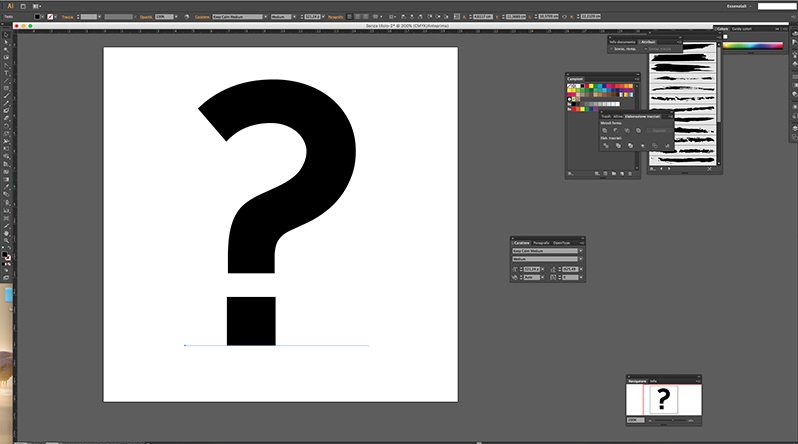Click the trash icon in the Campioni panel
This screenshot has width=798, height=444.
[x=630, y=174]
